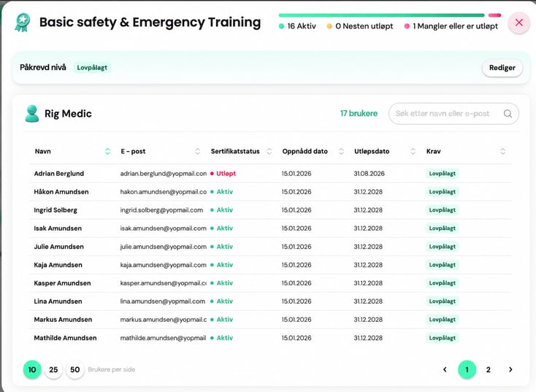Click the Rediger button
536x392 pixels.
(x=502, y=68)
